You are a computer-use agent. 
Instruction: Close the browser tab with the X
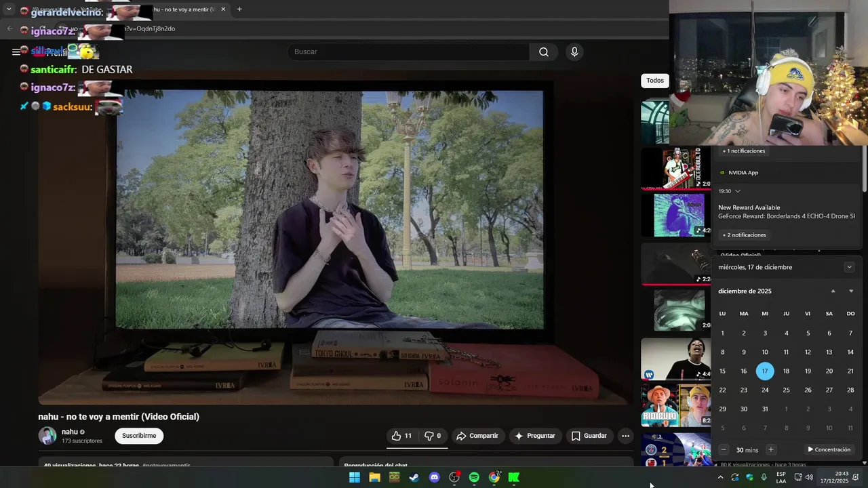(x=223, y=9)
